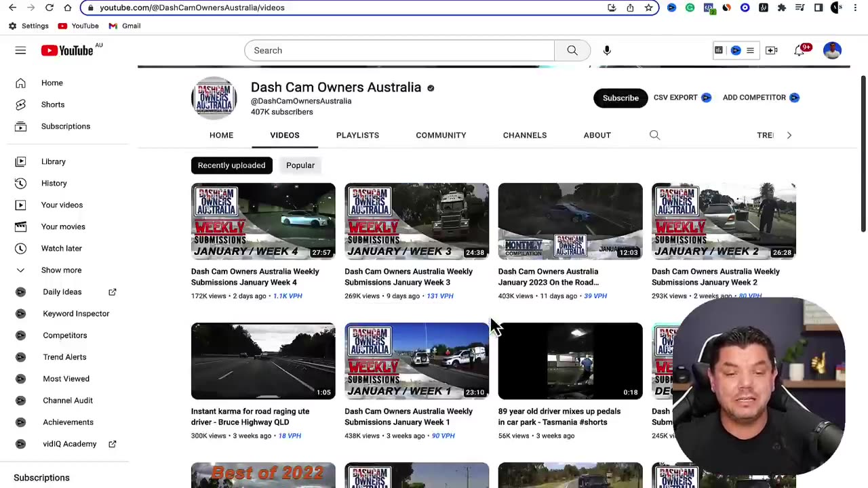Subscribe to Dash Cam Owners Australia
The width and height of the screenshot is (868, 488).
620,98
